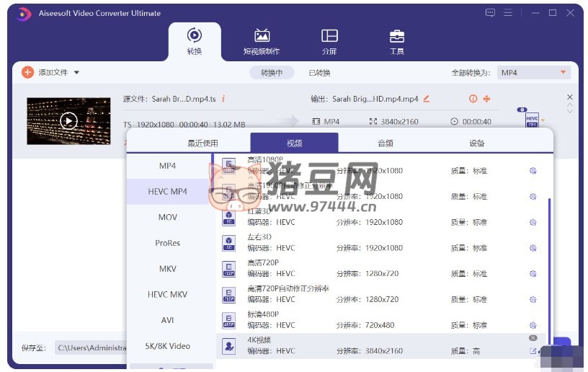Switch to the 分屏 (collage) module

coord(329,41)
